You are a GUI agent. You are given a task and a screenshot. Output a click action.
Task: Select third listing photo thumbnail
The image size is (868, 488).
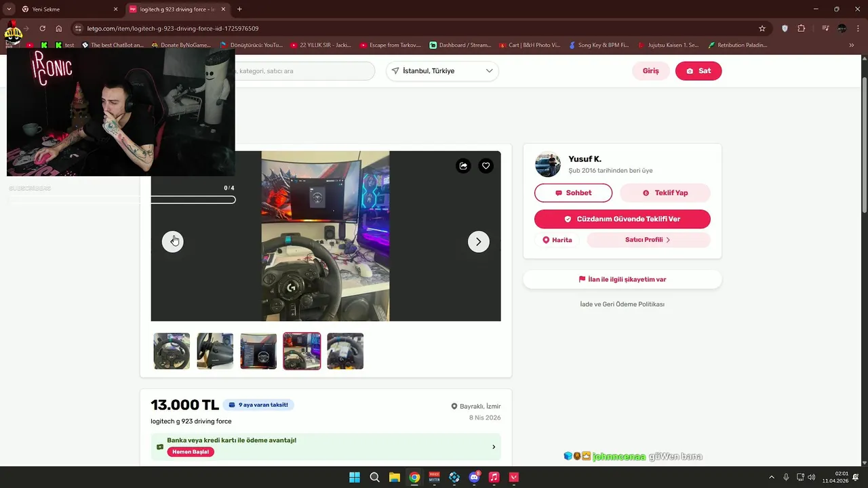[x=258, y=351]
